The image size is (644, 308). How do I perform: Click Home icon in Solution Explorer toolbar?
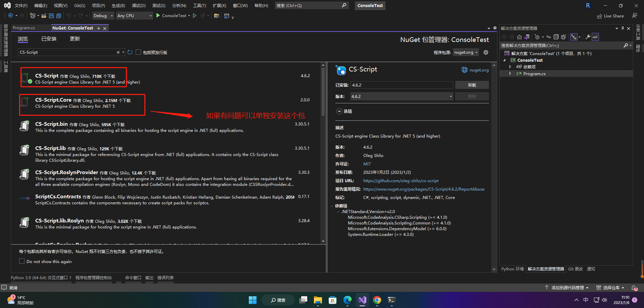pyautogui.click(x=519, y=37)
